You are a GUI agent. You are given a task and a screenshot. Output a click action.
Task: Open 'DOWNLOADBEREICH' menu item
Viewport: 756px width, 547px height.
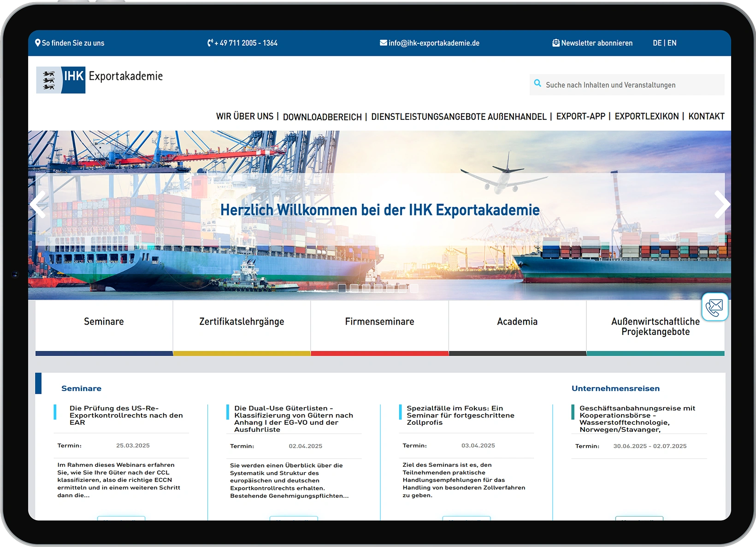(x=322, y=117)
